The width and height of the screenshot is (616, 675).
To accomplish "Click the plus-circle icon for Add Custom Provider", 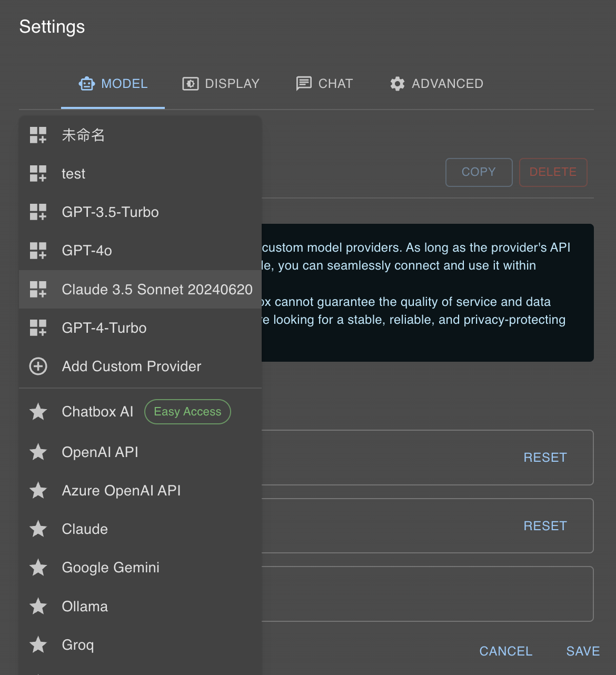I will pos(38,366).
